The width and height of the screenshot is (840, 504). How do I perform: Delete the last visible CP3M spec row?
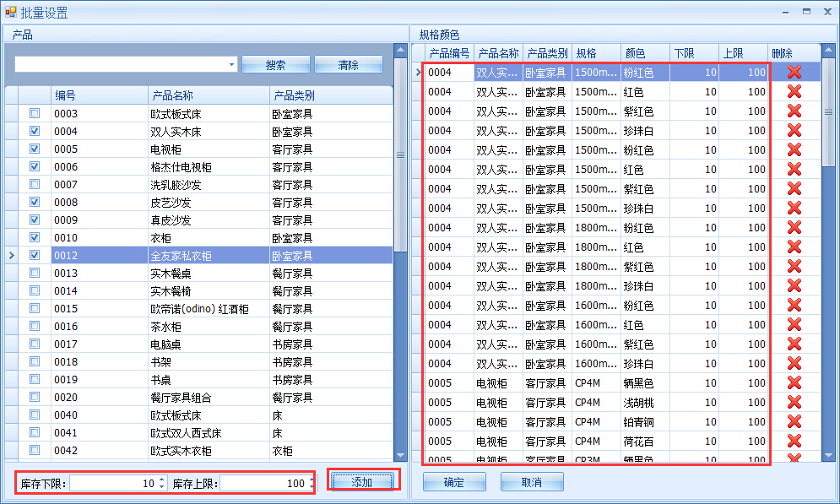click(x=792, y=459)
